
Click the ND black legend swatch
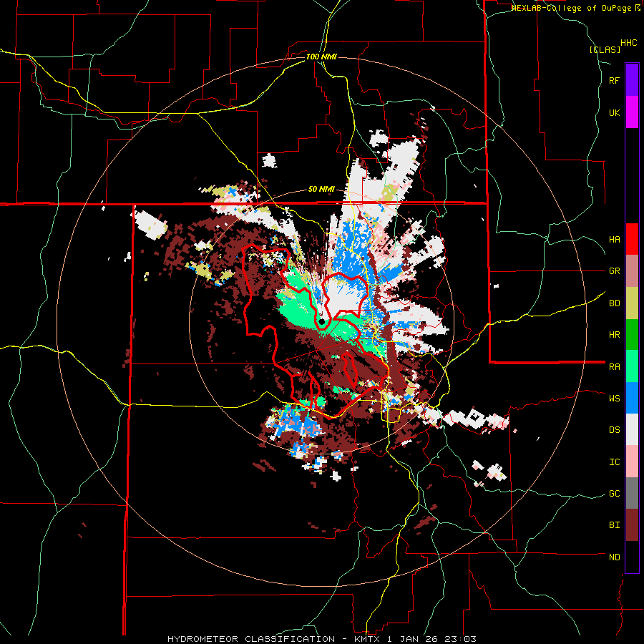tap(632, 557)
